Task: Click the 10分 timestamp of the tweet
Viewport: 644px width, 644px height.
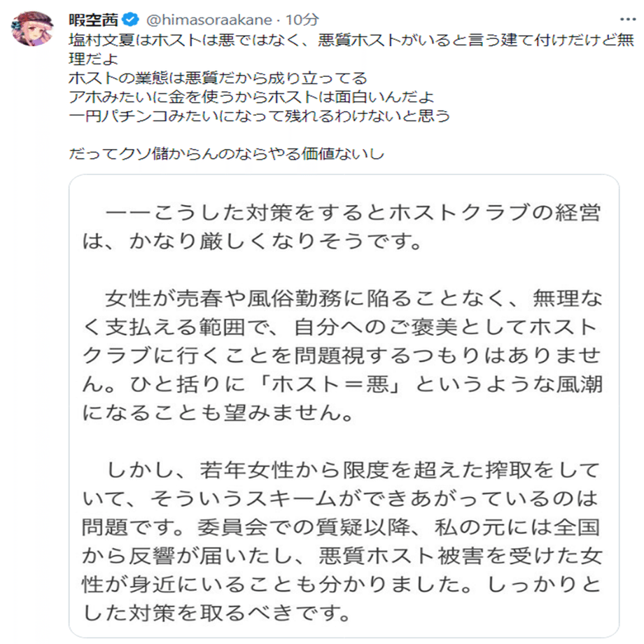Action: [302, 20]
